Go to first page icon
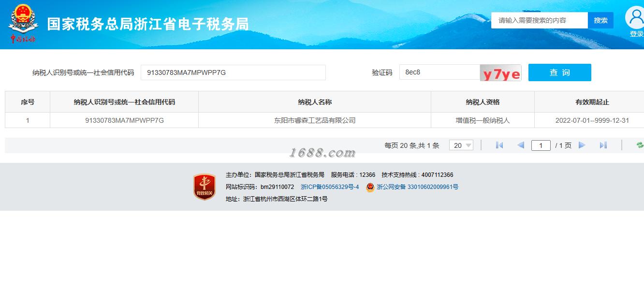 point(499,145)
